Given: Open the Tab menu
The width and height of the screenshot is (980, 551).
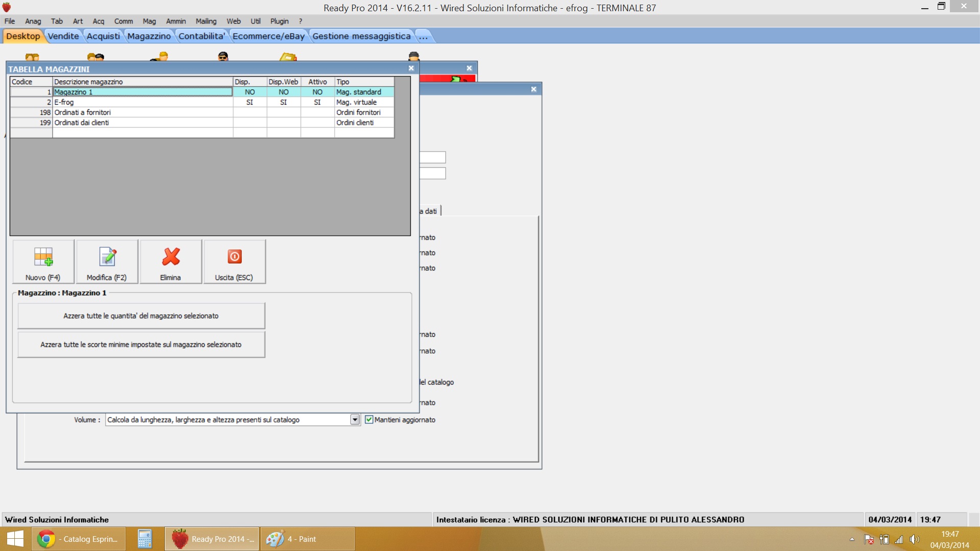Looking at the screenshot, I should pos(57,21).
